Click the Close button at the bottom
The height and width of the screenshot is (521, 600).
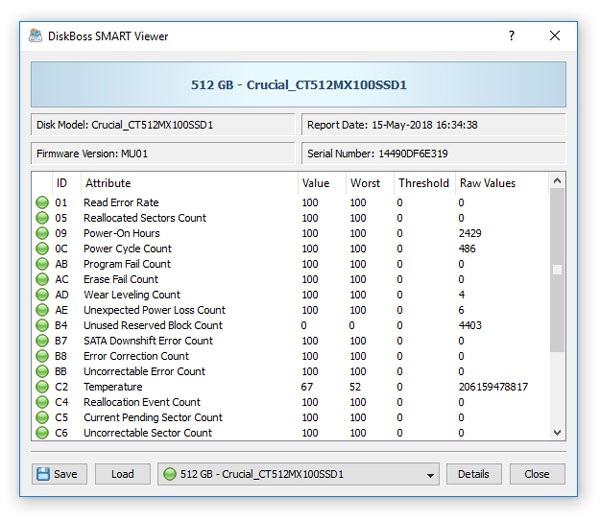pyautogui.click(x=537, y=474)
